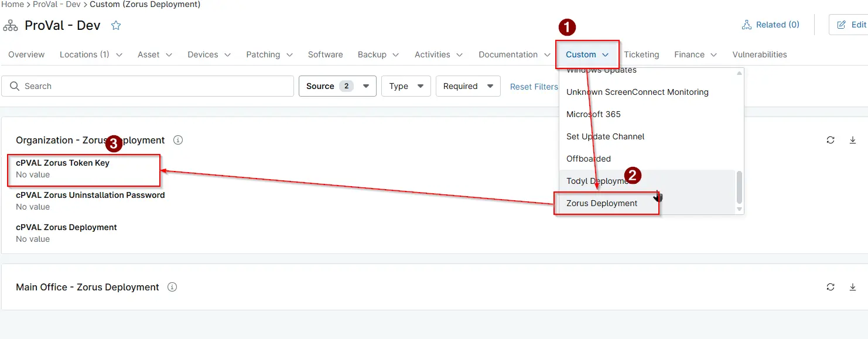Viewport: 868px width, 339px height.
Task: Go to ProVal - Dev breadcrumb link
Action: tap(56, 4)
